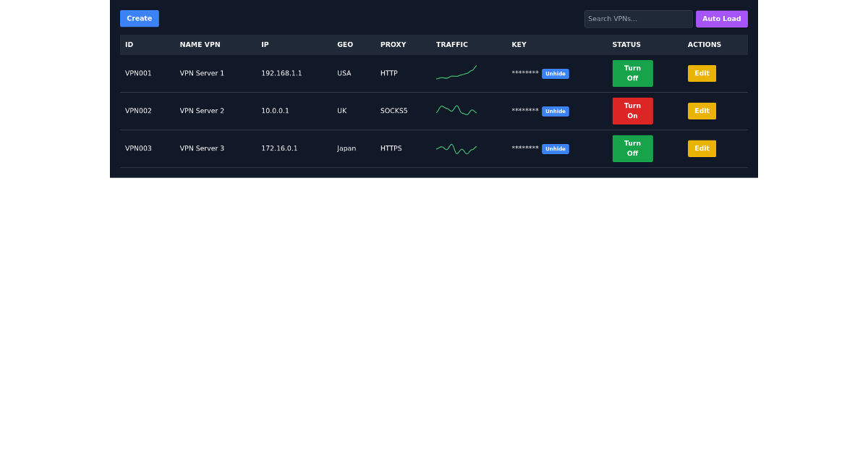This screenshot has height=456, width=868.
Task: Open Edit for VPN Server 2
Action: 702,111
